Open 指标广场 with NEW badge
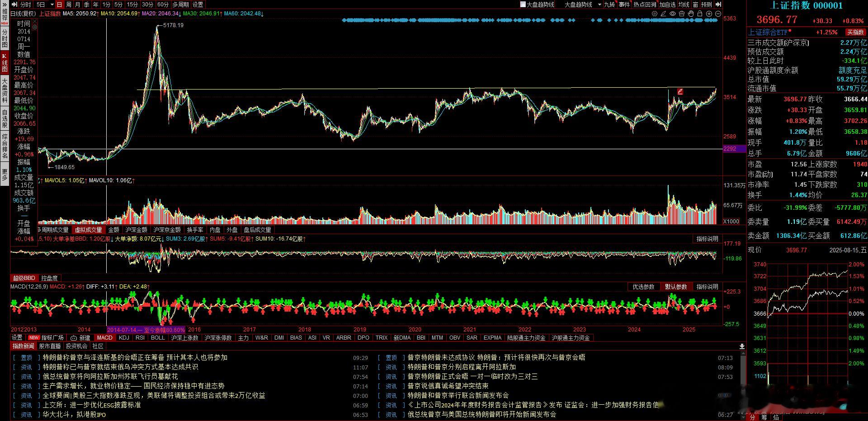 47,338
